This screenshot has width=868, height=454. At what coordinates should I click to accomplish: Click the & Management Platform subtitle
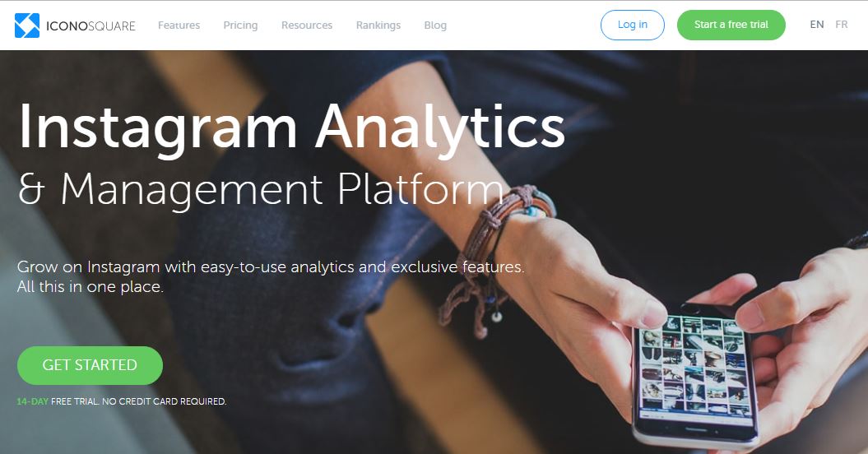coord(261,190)
